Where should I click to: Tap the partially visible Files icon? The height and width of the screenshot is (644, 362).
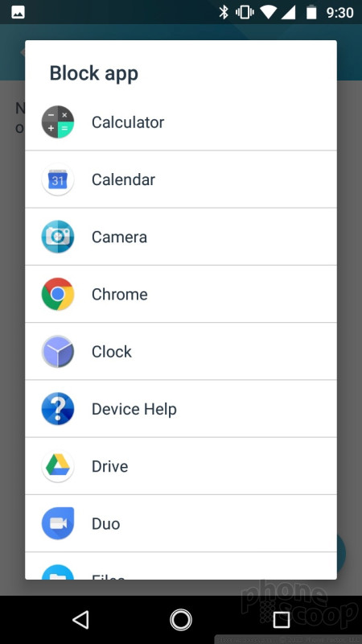tap(58, 572)
